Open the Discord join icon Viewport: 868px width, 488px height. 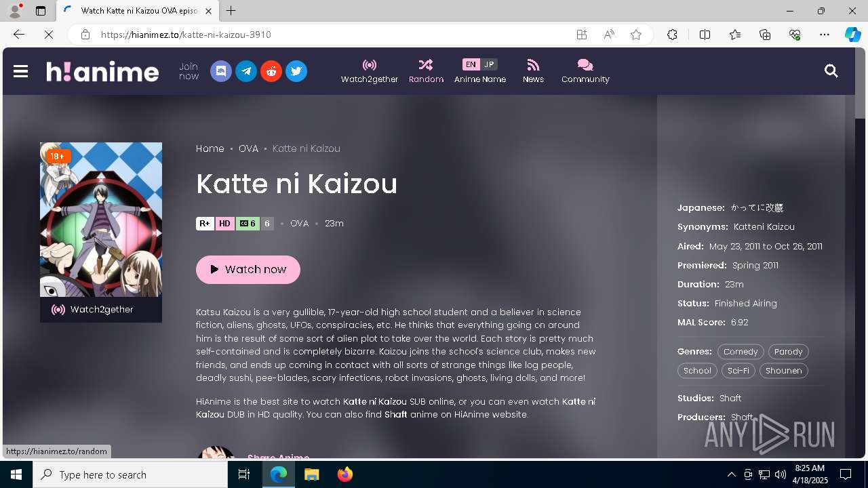(221, 71)
